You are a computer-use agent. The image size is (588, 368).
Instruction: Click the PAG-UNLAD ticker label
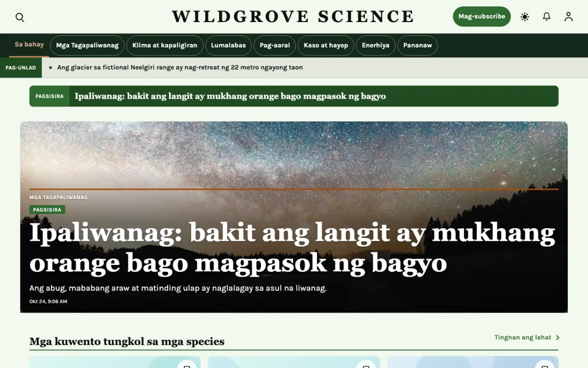tap(21, 68)
